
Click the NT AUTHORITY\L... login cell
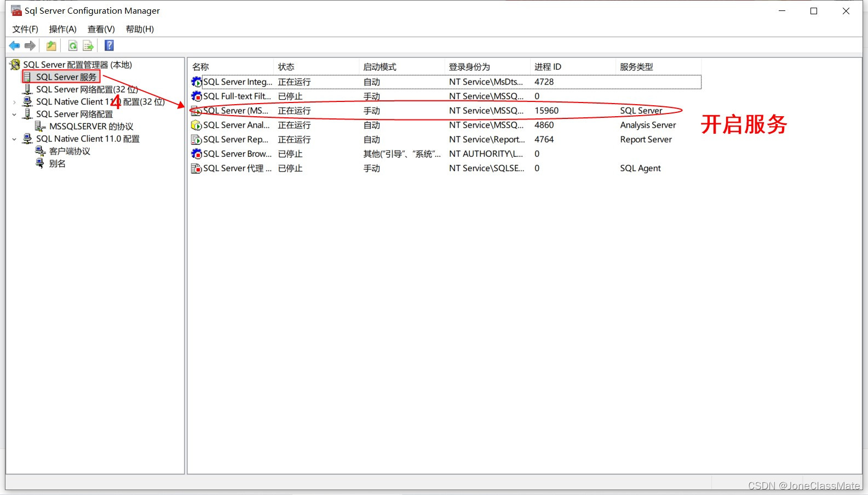pos(486,154)
